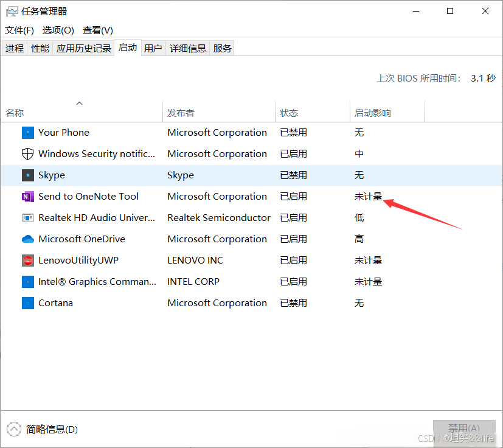Open the 文件(F) menu

pyautogui.click(x=19, y=30)
